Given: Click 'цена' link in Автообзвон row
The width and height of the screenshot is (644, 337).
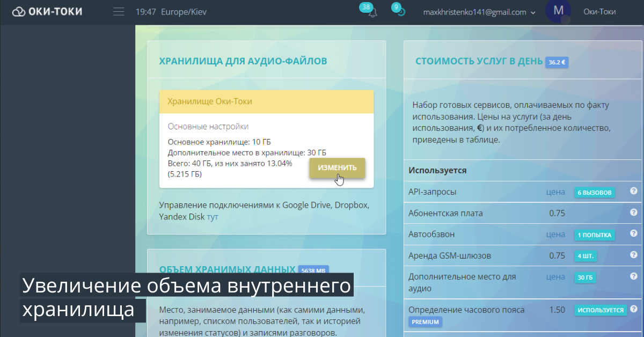Looking at the screenshot, I should 555,235.
